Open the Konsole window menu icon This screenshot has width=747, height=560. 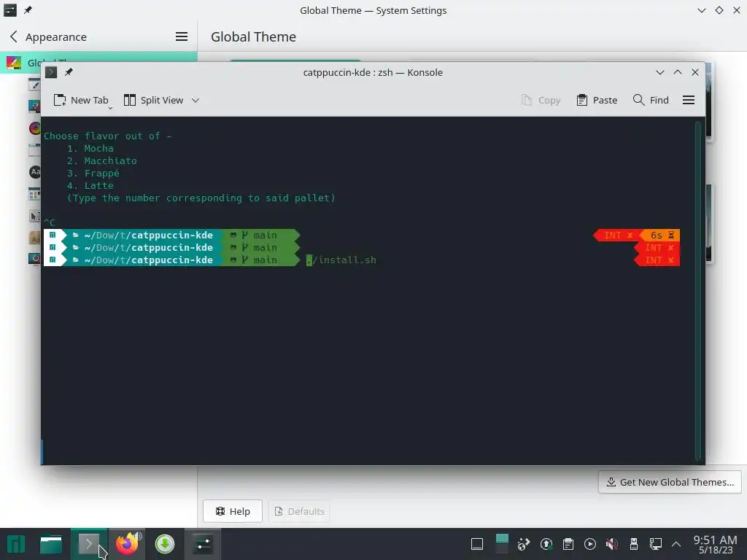(51, 72)
